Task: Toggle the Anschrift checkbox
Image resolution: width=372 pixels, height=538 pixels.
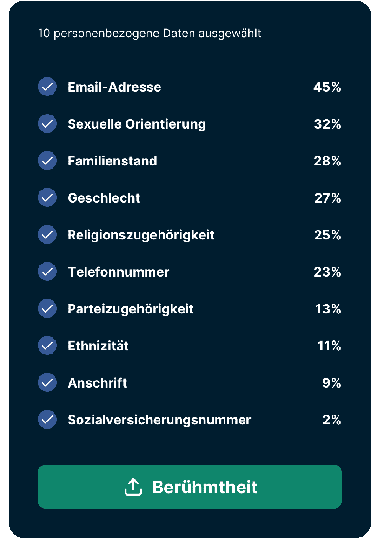Action: [47, 383]
